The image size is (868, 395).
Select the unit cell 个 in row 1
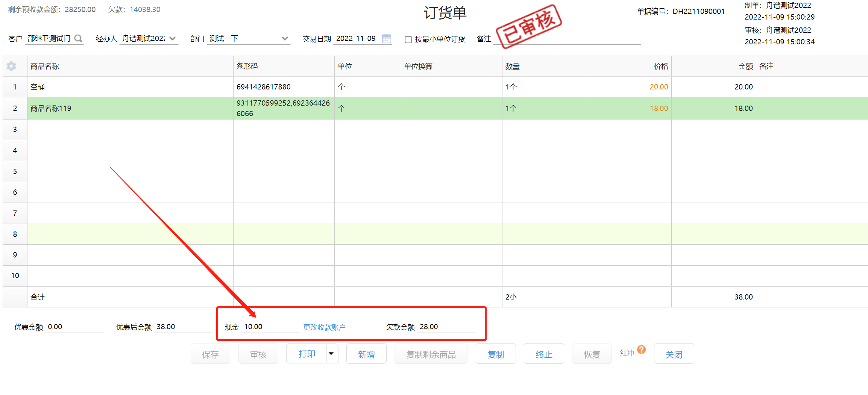(x=368, y=87)
